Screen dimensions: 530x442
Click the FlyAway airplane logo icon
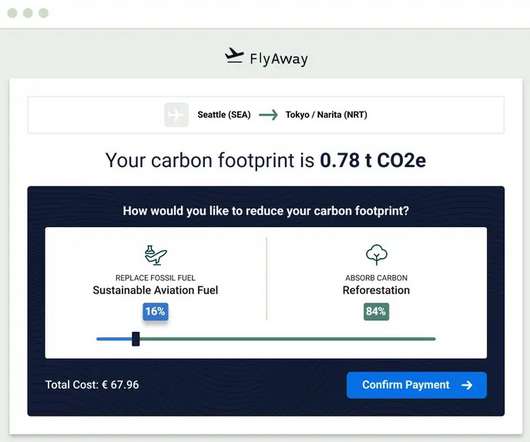(234, 56)
